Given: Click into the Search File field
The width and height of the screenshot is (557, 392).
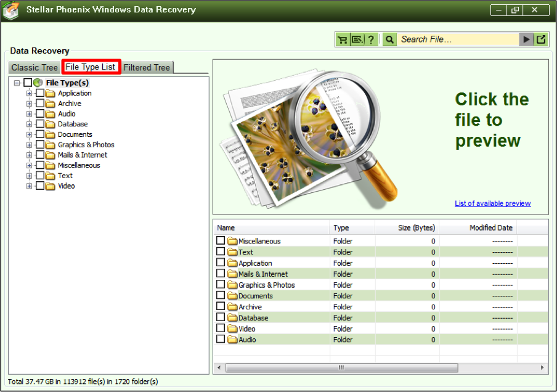Looking at the screenshot, I should click(458, 39).
